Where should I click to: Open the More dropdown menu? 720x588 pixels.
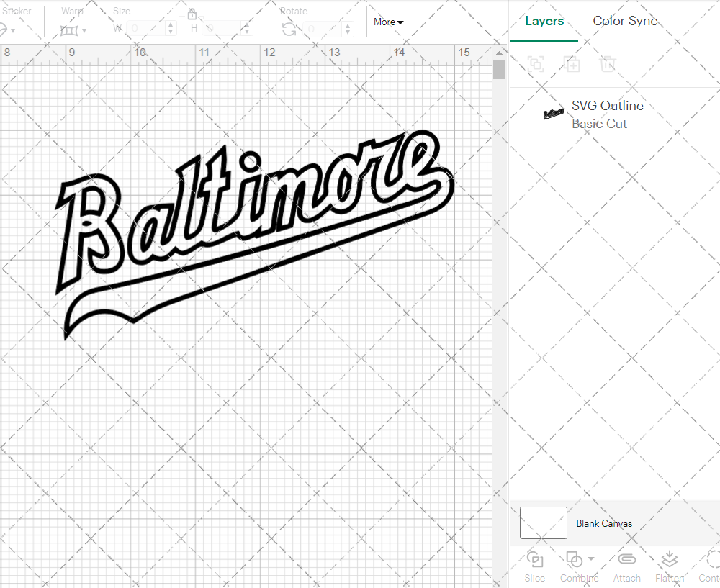[388, 22]
